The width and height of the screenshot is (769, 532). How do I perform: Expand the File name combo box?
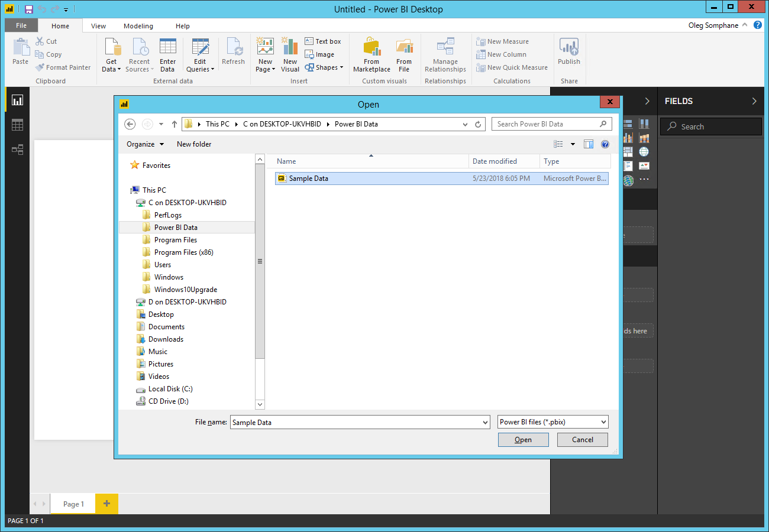tap(485, 421)
